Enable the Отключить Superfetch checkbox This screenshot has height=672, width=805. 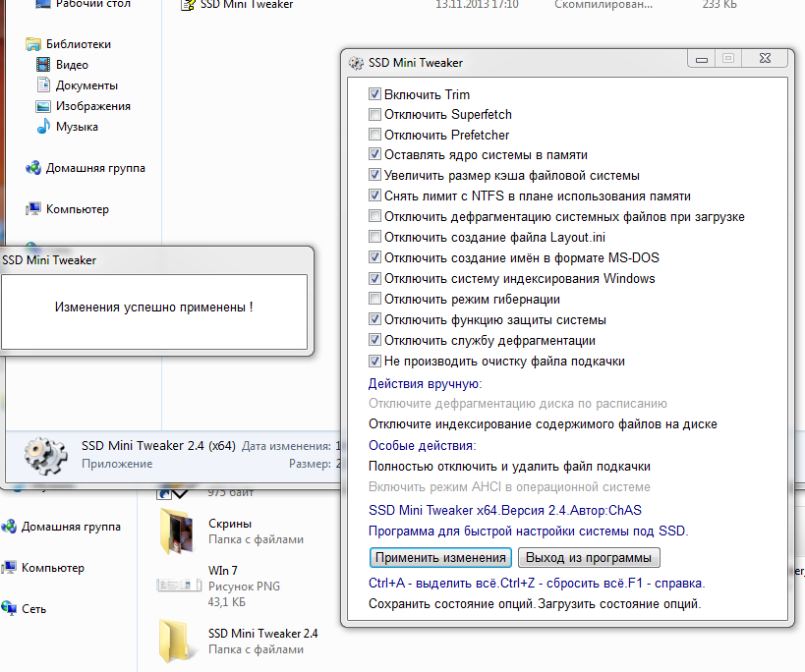click(374, 114)
